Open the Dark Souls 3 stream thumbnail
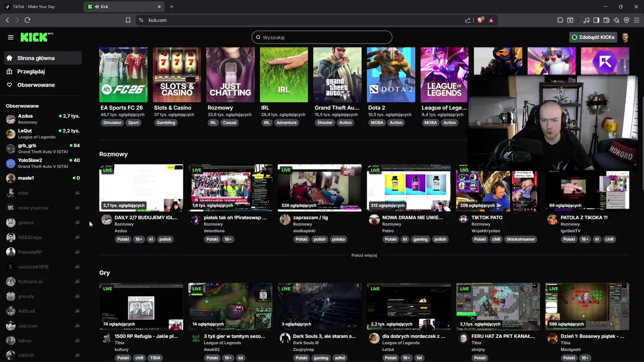644x362 pixels. 319,306
